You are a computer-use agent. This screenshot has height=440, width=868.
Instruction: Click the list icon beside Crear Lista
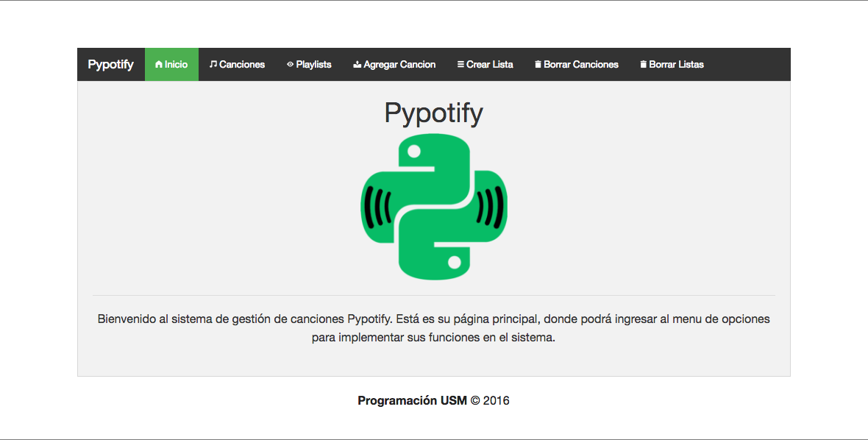tap(460, 65)
